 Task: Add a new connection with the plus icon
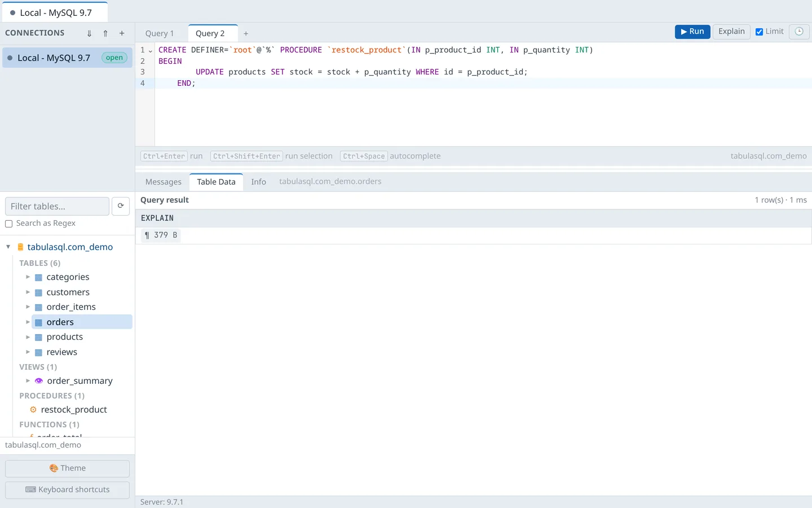pos(122,33)
